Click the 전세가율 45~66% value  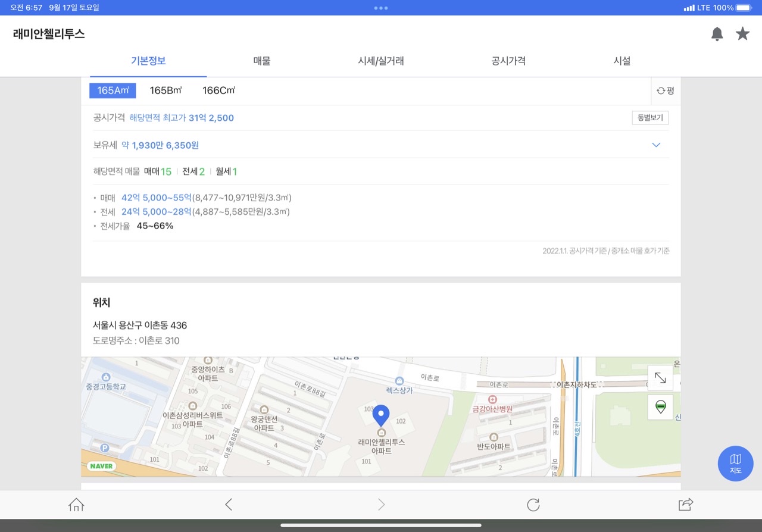click(x=155, y=226)
